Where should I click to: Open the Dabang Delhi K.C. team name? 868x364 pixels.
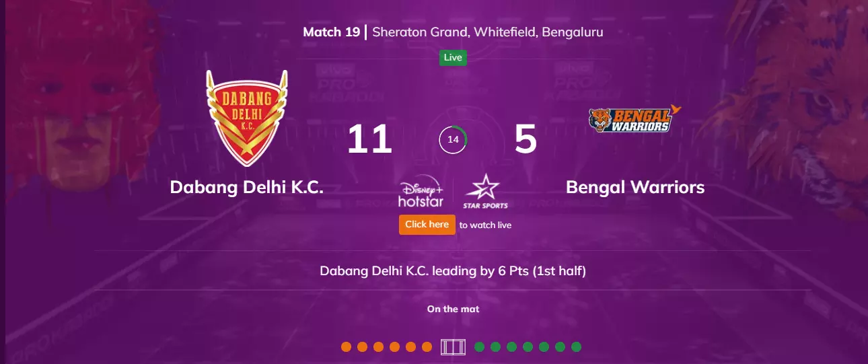247,187
